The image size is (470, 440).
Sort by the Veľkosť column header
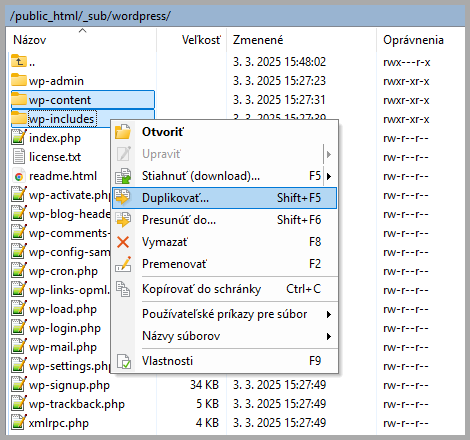[x=192, y=40]
